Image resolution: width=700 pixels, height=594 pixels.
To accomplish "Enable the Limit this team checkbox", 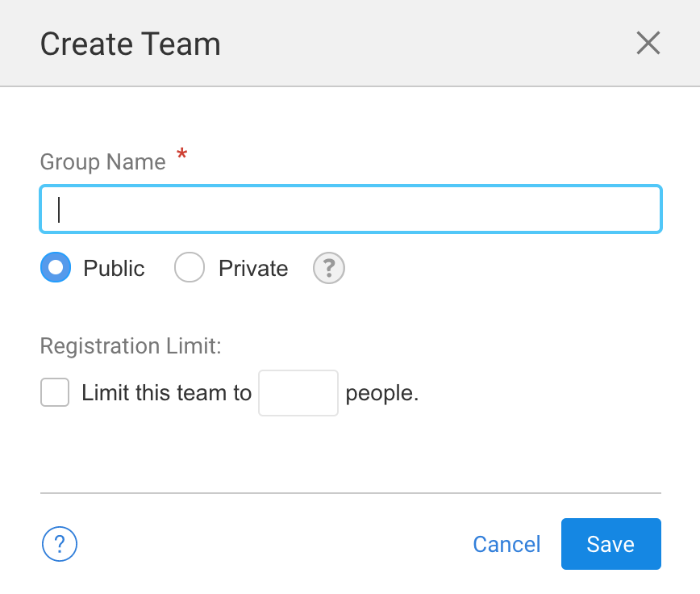I will coord(55,393).
